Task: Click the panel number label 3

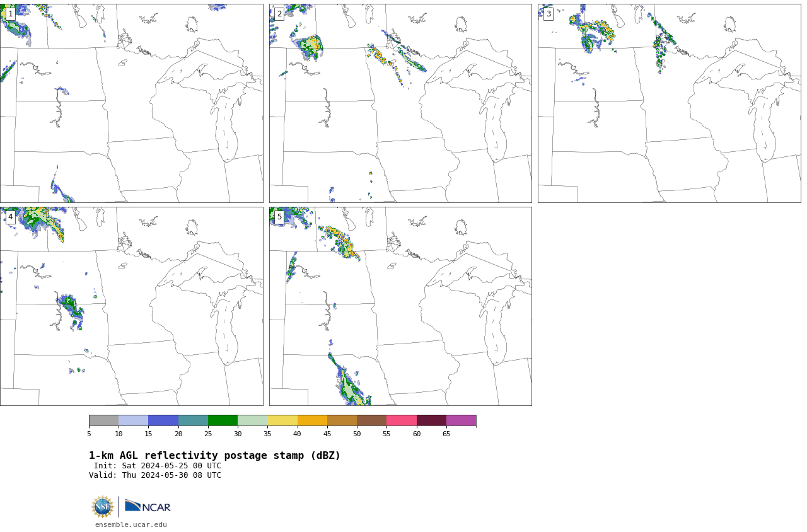Action: (549, 14)
